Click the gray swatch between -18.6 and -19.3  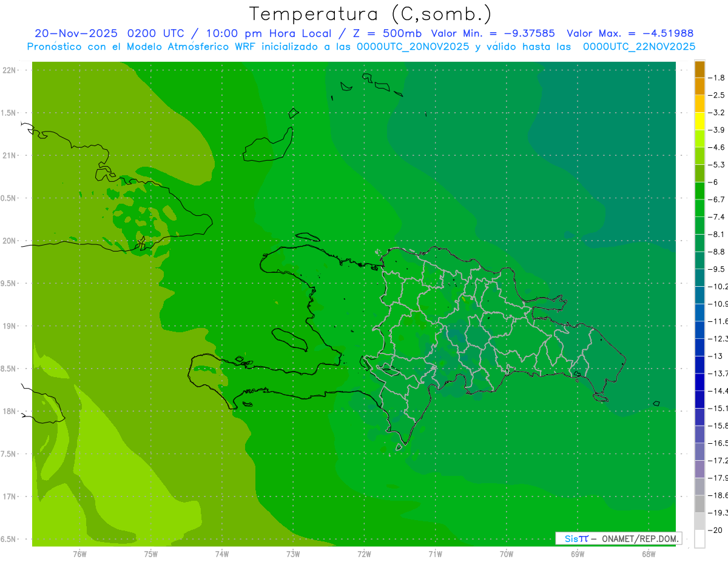pos(699,504)
